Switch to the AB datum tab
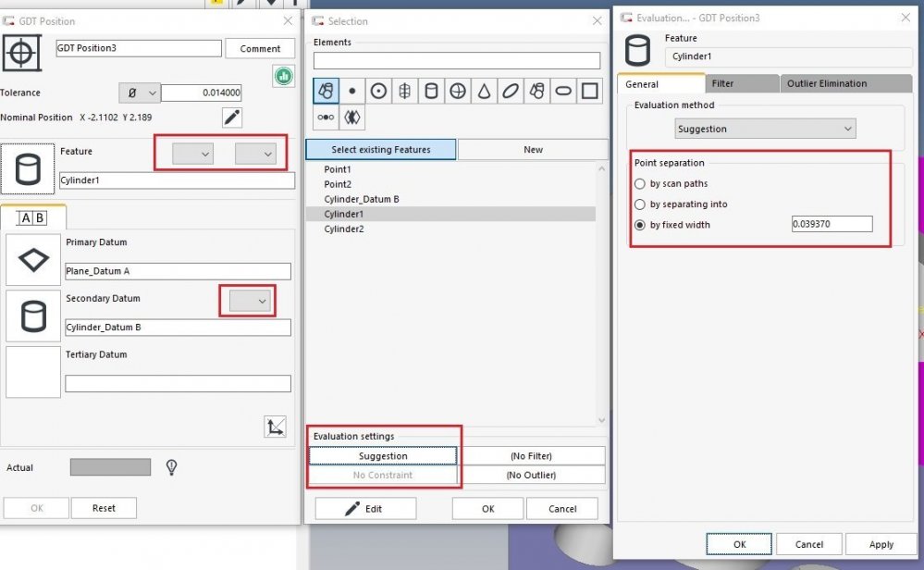 [x=33, y=217]
